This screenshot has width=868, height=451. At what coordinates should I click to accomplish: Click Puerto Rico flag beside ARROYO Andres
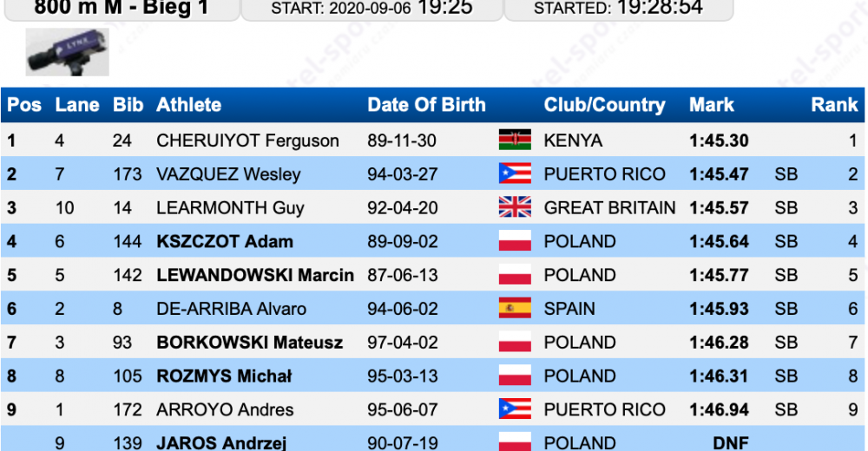pos(515,409)
